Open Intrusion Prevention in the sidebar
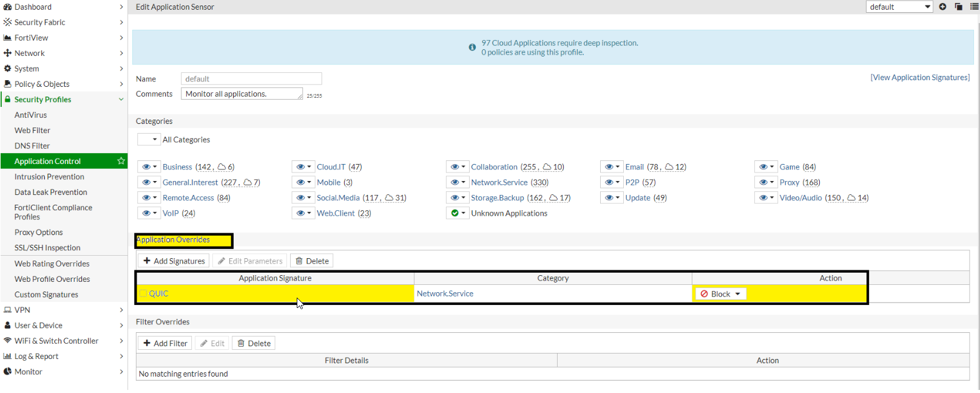 (x=50, y=177)
